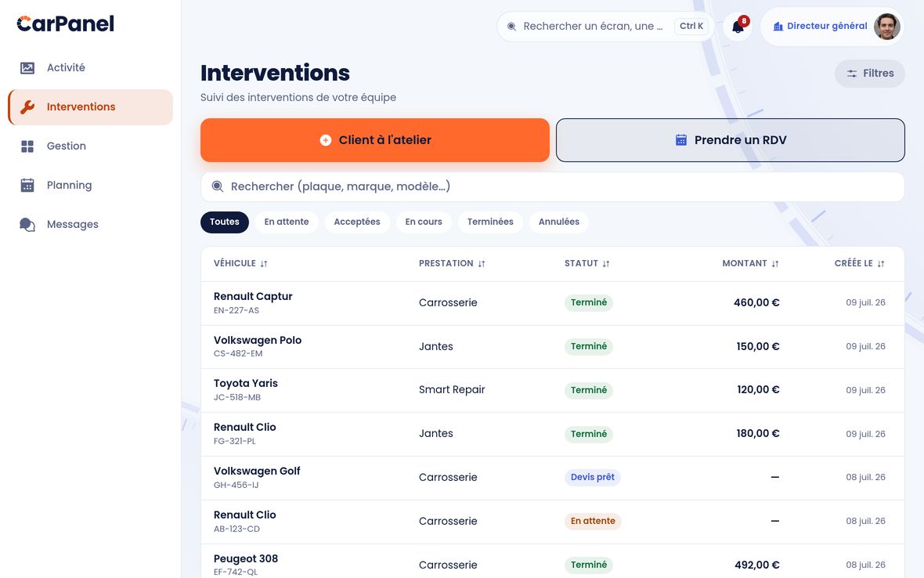
Task: Click the Ctrl K shortcut badge
Action: (x=691, y=26)
